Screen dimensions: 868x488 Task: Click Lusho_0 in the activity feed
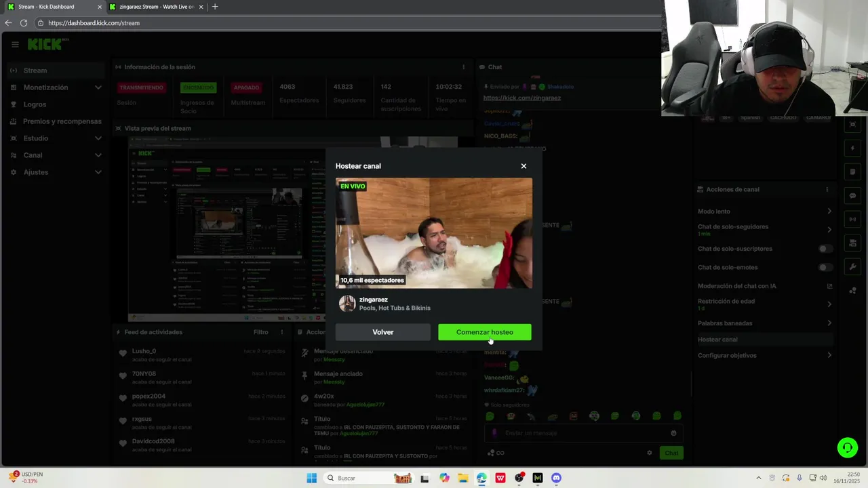tap(144, 351)
